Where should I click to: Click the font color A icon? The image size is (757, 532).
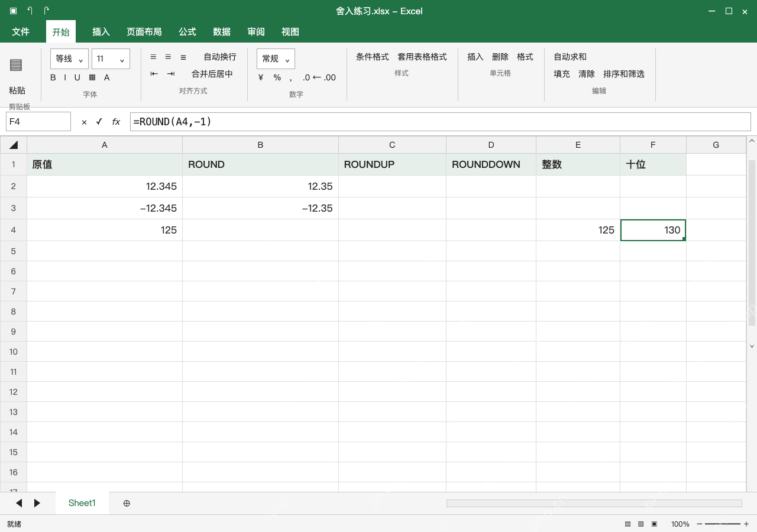(107, 77)
